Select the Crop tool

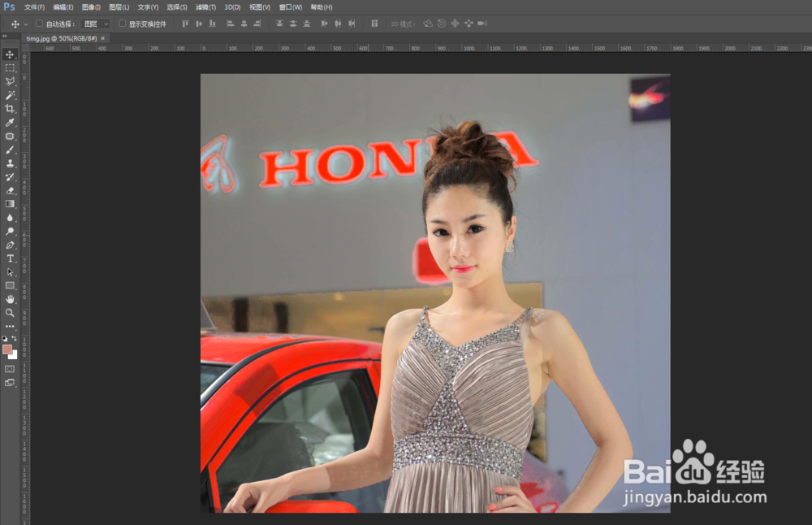9,109
